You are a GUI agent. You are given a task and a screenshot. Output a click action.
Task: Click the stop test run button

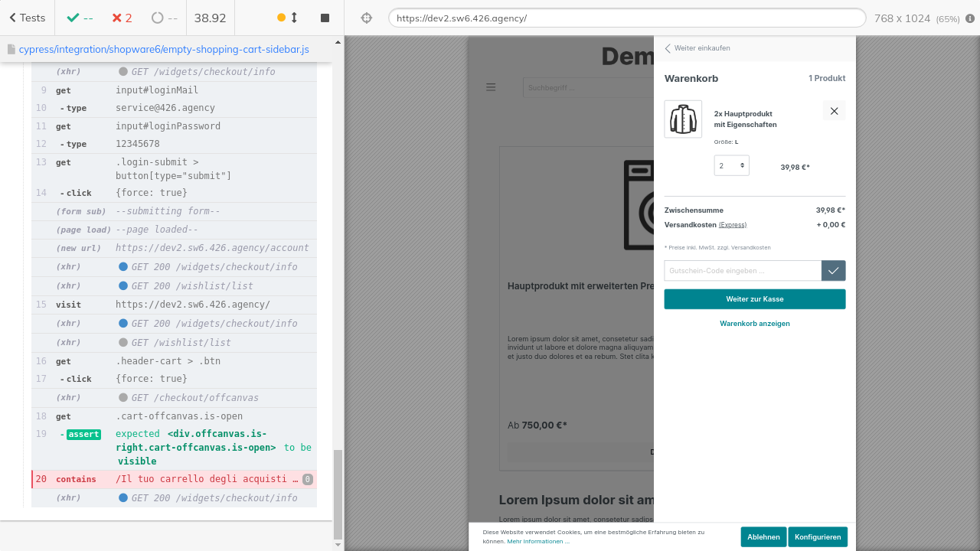click(x=325, y=18)
